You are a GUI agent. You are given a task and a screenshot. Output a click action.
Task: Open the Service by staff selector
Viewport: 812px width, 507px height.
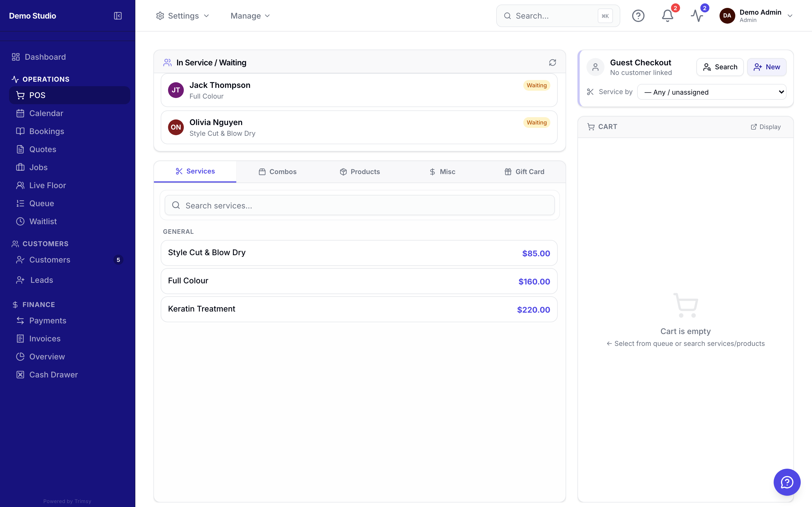point(712,92)
